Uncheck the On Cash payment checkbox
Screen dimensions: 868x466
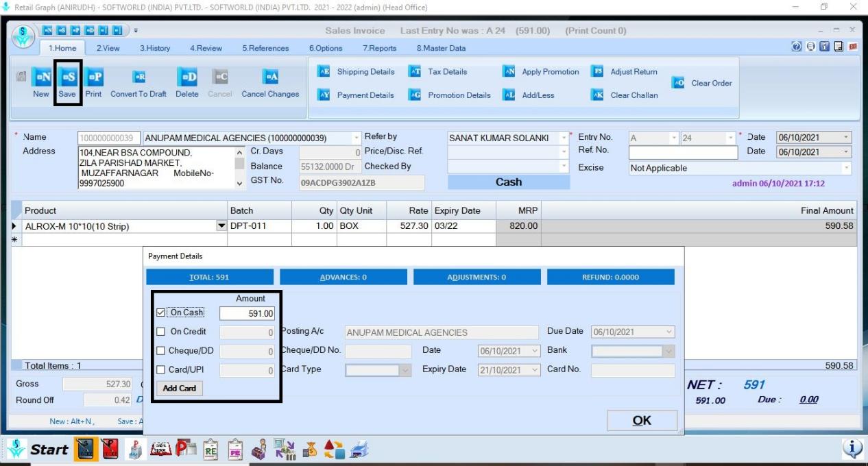point(159,312)
